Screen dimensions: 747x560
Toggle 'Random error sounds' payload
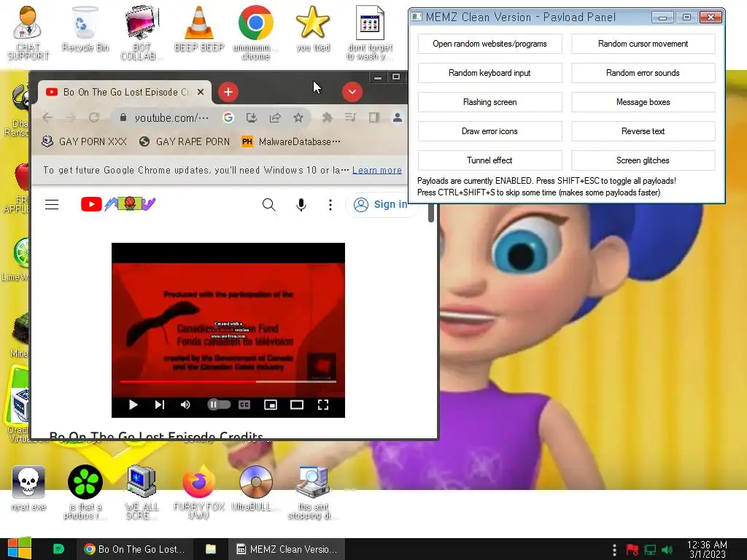643,73
